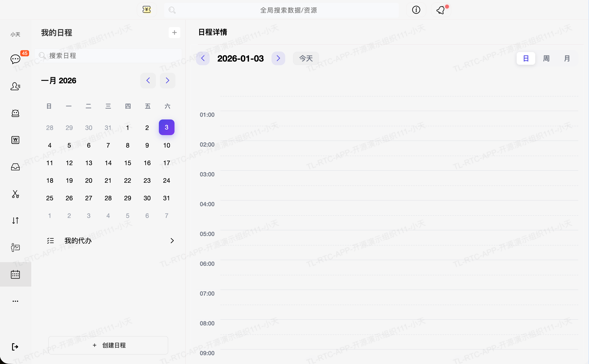This screenshot has width=589, height=364.
Task: Open the up-down transfer arrows icon
Action: pos(15,221)
